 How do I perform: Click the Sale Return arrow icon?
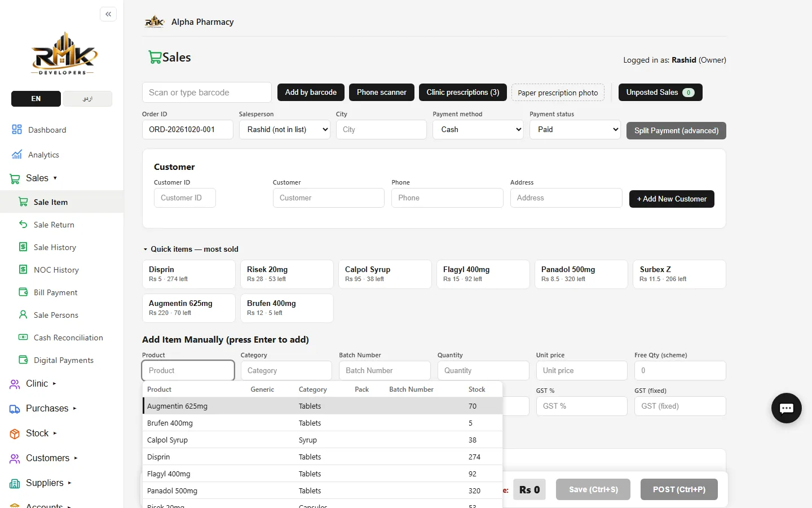(23, 224)
